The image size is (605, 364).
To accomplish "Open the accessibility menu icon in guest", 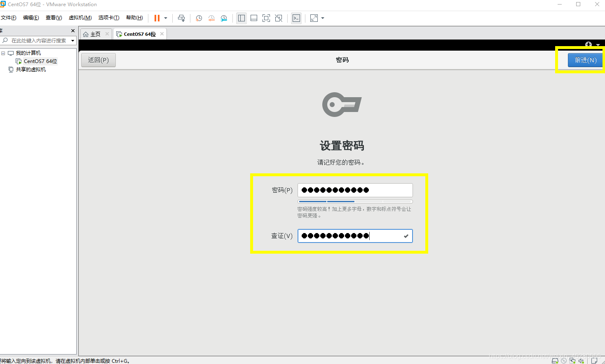I will point(589,44).
